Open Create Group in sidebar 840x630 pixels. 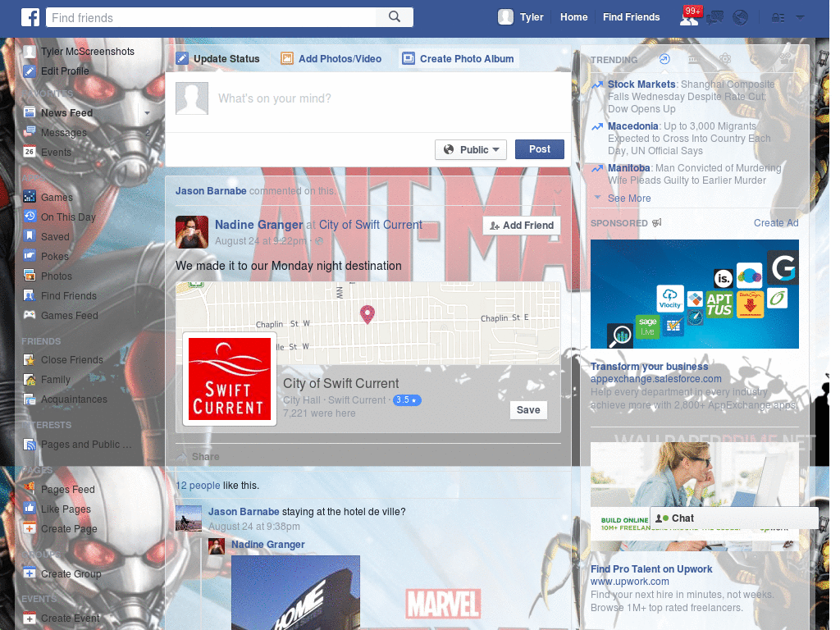point(71,573)
